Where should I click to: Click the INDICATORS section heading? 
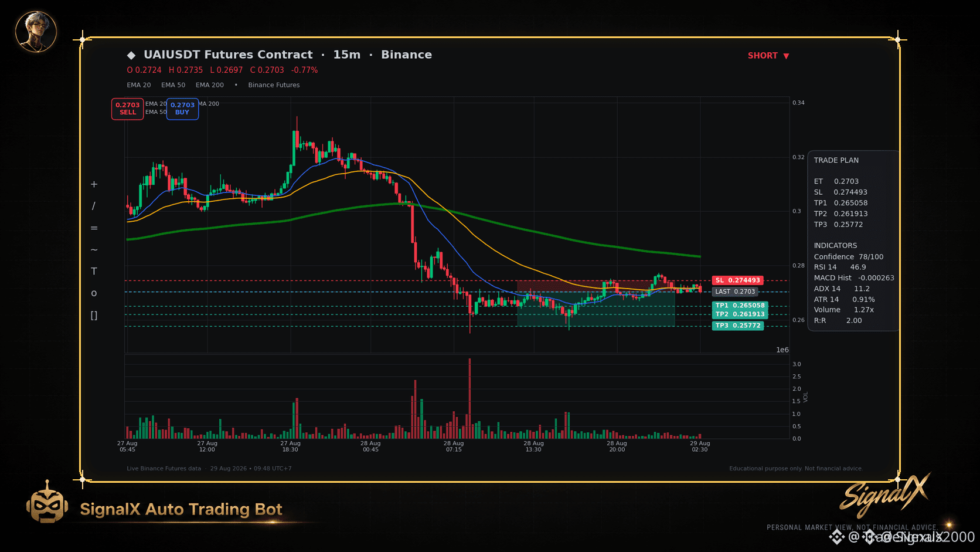click(835, 246)
